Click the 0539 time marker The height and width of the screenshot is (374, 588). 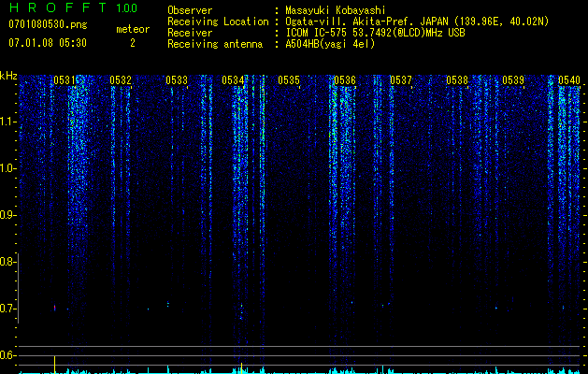pyautogui.click(x=513, y=80)
